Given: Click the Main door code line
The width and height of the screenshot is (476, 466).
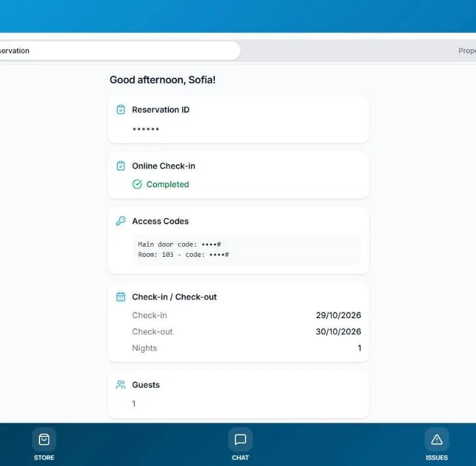Looking at the screenshot, I should point(179,244).
